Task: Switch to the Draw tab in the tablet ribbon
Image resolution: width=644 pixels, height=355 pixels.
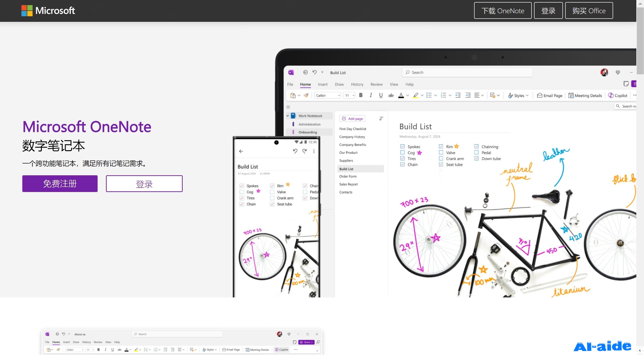Action: (x=339, y=85)
